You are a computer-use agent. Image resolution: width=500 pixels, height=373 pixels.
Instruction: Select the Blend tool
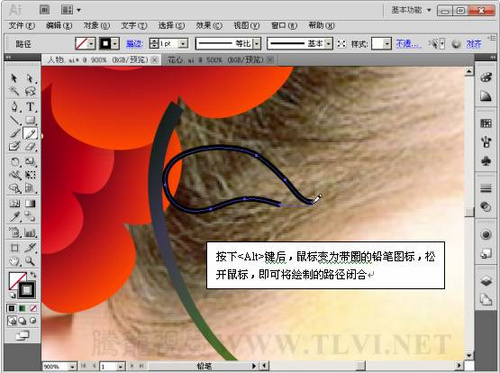click(30, 217)
